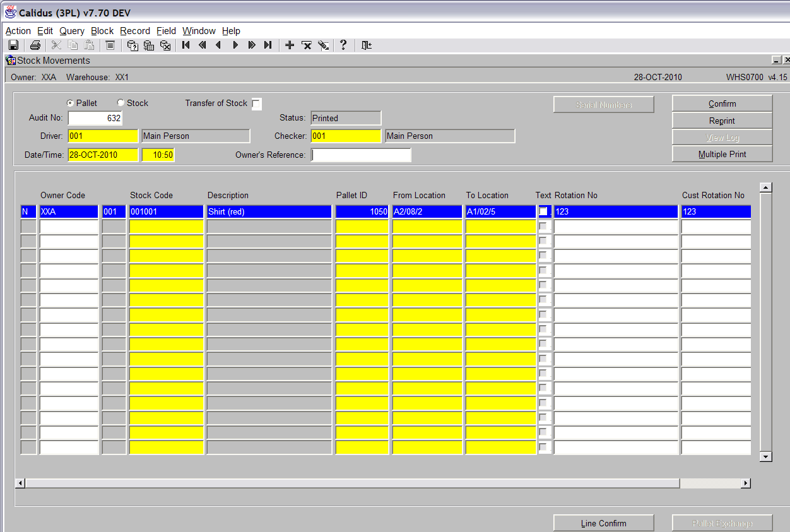Open the Field menu
This screenshot has width=790, height=532.
167,31
